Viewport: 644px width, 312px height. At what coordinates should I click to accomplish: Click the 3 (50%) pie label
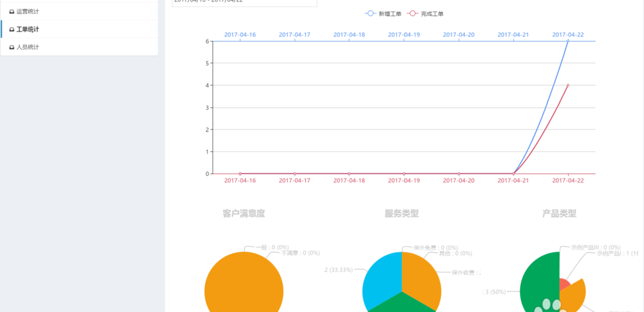point(494,292)
